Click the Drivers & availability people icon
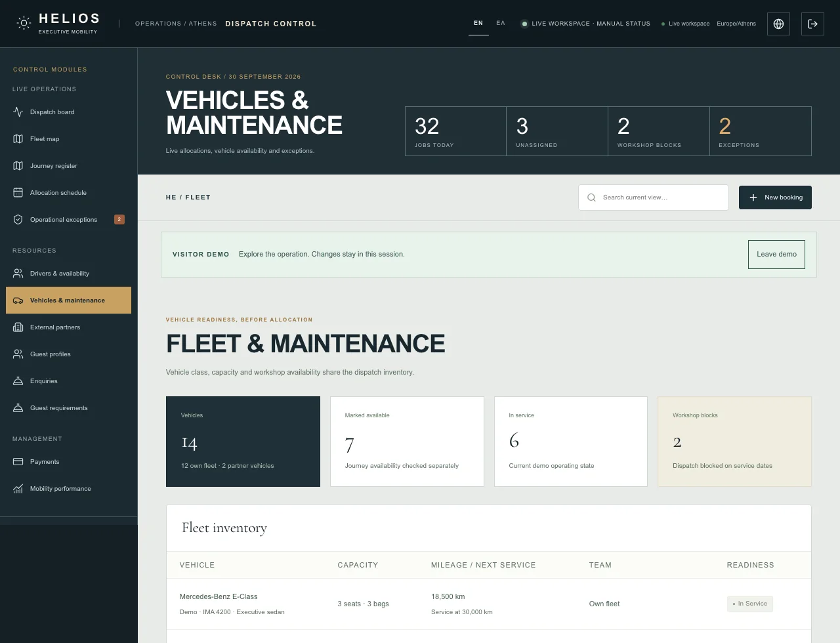This screenshot has height=643, width=840. point(18,274)
